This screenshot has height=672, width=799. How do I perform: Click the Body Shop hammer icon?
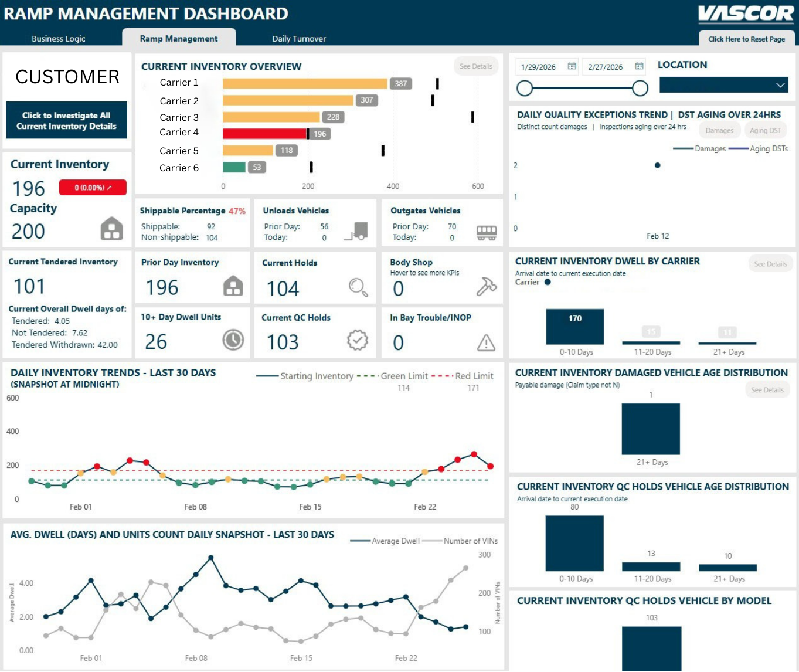coord(486,286)
